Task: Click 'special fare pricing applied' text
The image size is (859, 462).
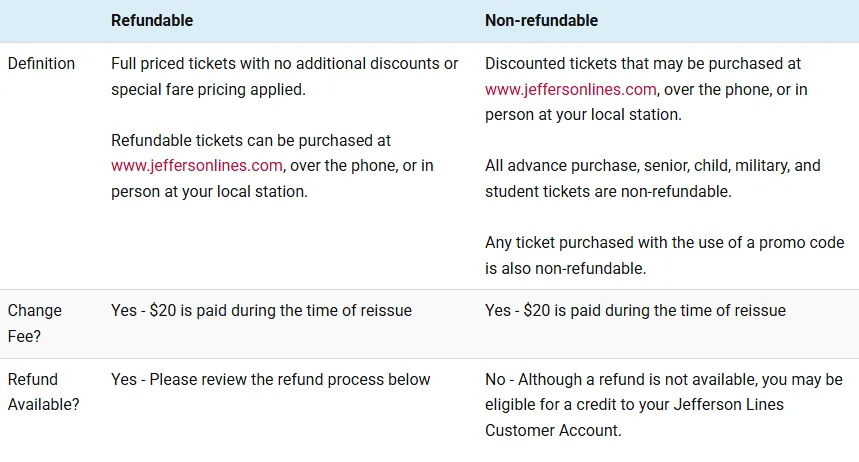Action: [x=207, y=89]
